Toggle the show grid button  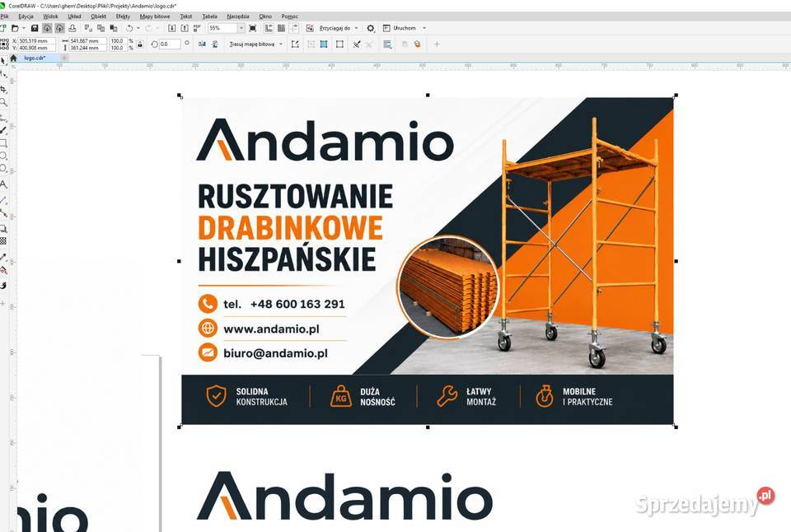coord(281,28)
